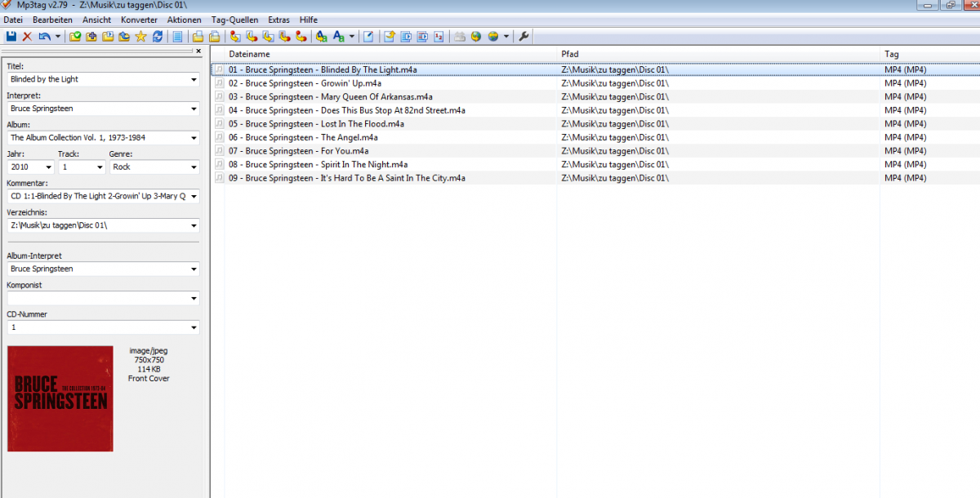The width and height of the screenshot is (980, 498).
Task: Close the tag panel with its X
Action: [x=198, y=51]
